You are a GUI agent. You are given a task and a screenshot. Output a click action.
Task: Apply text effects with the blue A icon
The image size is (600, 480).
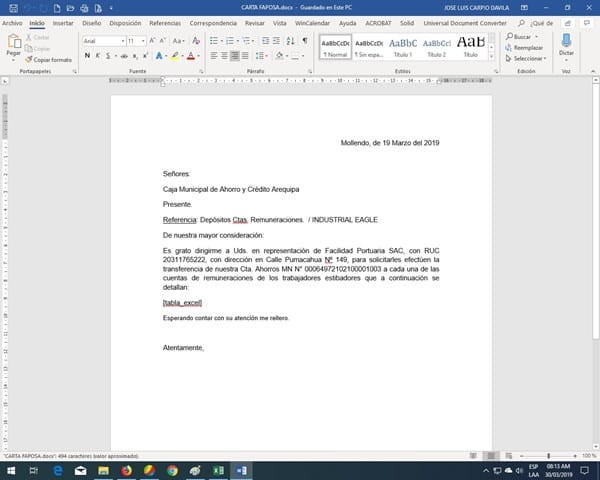tap(159, 56)
